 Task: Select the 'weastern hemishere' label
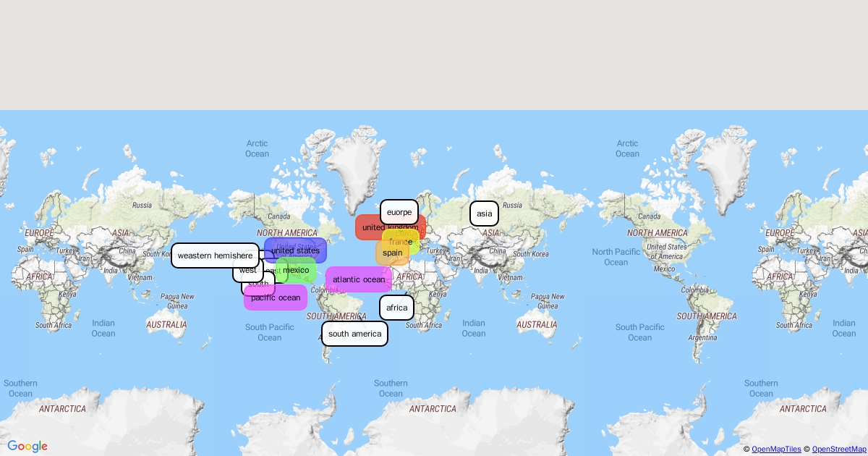click(215, 256)
